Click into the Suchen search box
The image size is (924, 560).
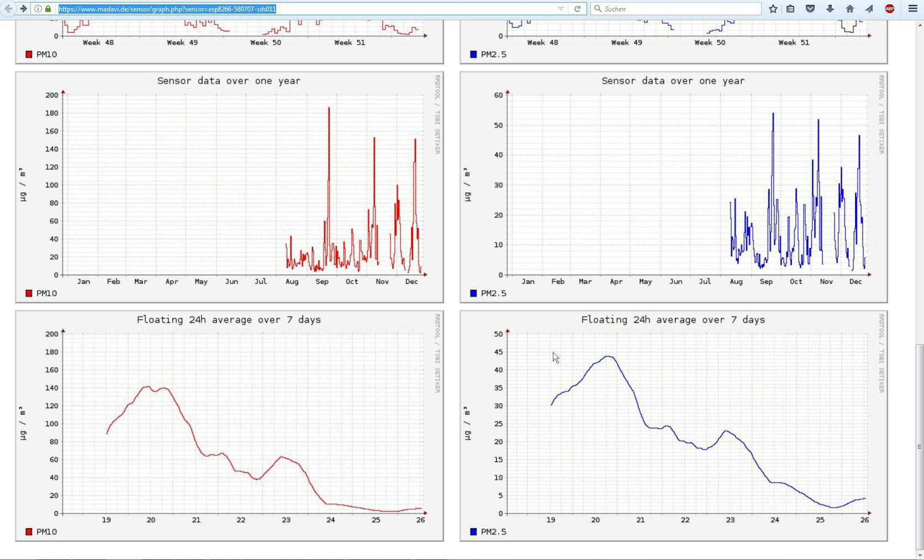click(x=679, y=9)
